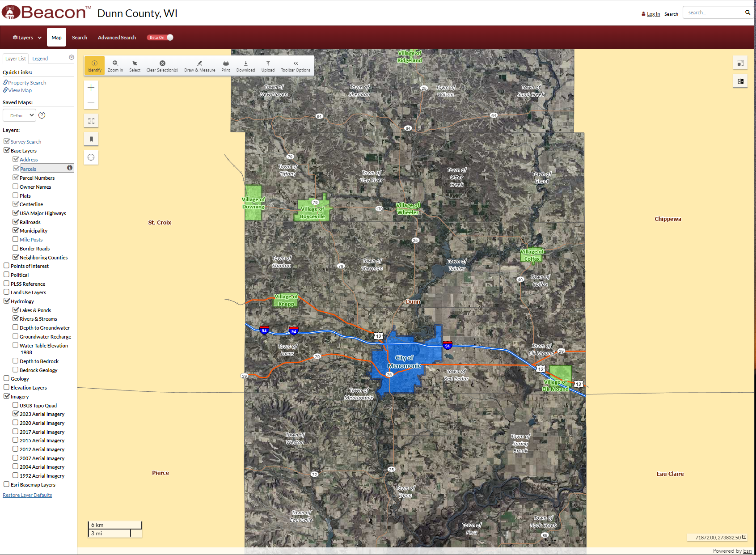Screen dimensions: 756x555
Task: Click the Restore Layer Defaults link
Action: (27, 495)
